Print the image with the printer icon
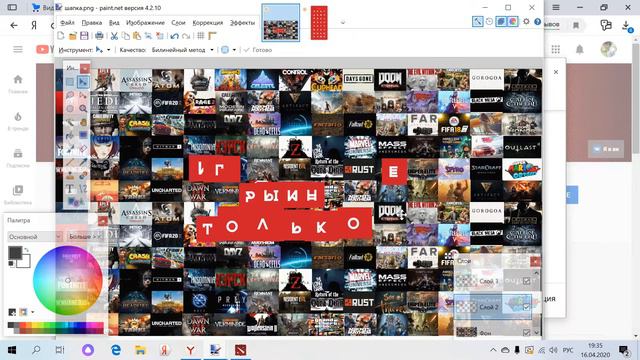The height and width of the screenshot is (360, 640). pyautogui.click(x=99, y=36)
